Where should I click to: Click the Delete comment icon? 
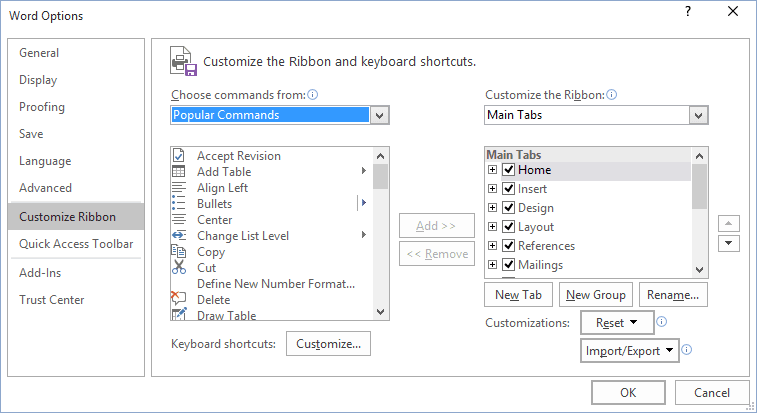(x=178, y=299)
